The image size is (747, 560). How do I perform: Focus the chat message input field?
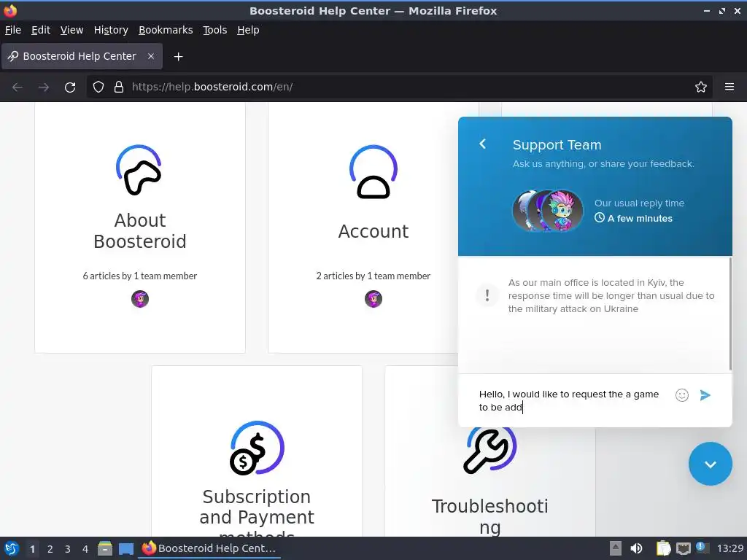coord(569,400)
